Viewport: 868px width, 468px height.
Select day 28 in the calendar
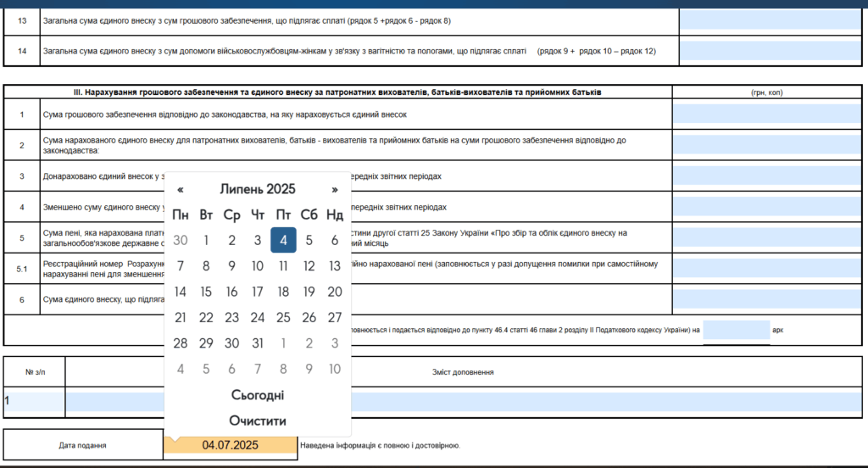pyautogui.click(x=181, y=343)
